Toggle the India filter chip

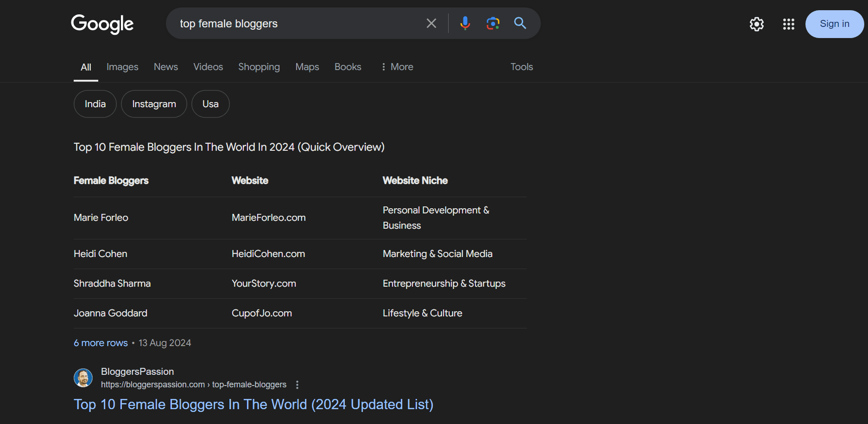tap(95, 103)
